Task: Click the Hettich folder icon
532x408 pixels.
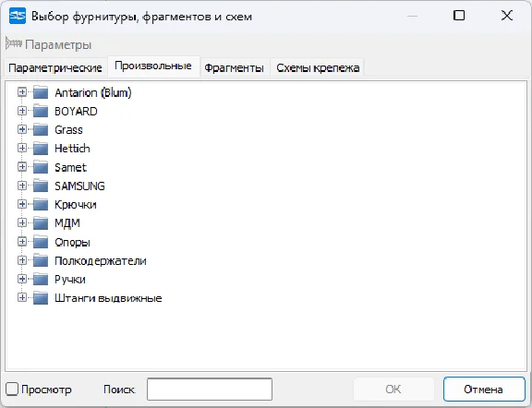Action: pyautogui.click(x=41, y=148)
